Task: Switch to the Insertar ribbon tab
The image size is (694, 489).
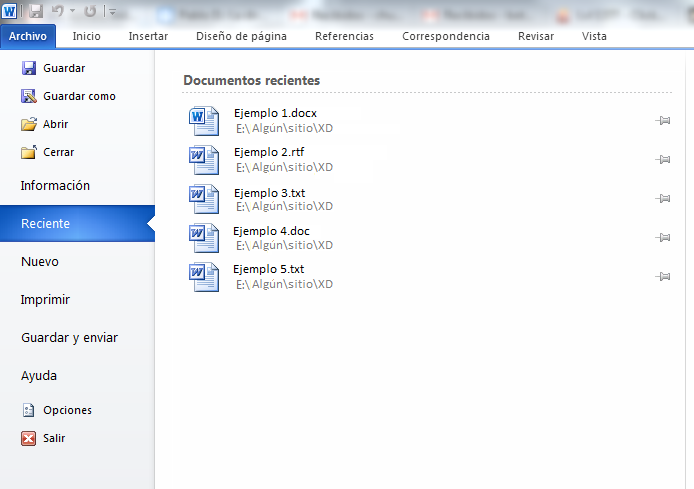Action: 148,36
